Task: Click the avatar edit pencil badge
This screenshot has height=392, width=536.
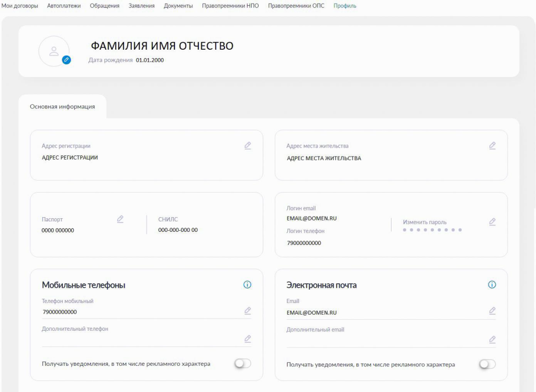Action: [66, 60]
